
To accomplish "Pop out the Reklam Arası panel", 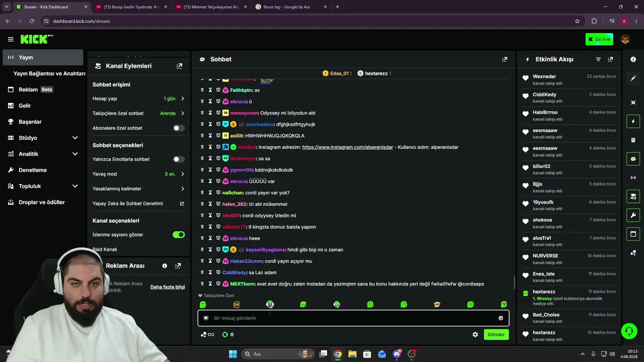I will click(x=178, y=265).
